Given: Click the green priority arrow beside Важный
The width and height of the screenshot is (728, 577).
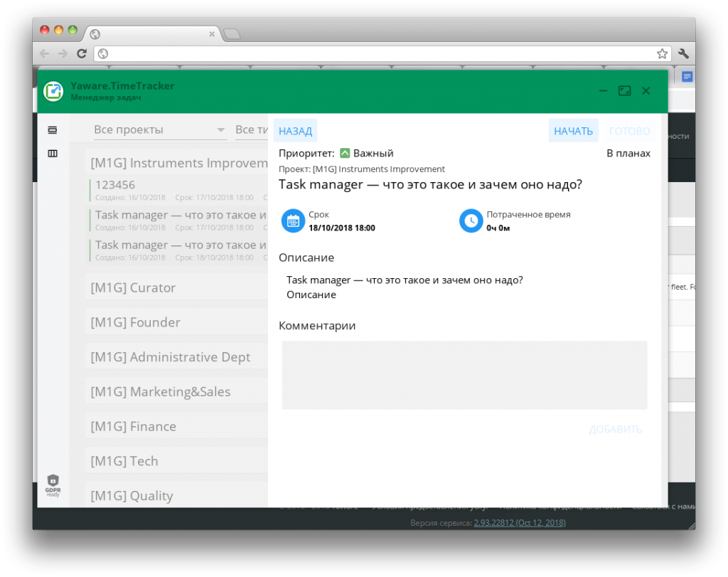Looking at the screenshot, I should tap(345, 152).
